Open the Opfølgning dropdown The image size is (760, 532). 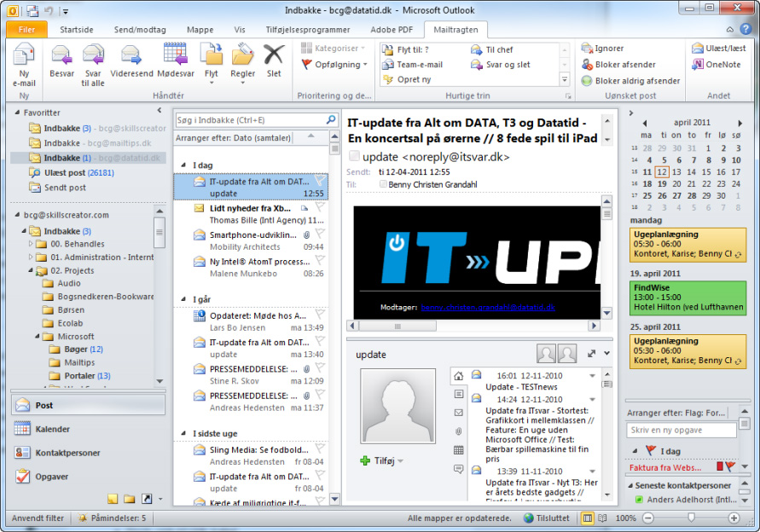pyautogui.click(x=334, y=64)
